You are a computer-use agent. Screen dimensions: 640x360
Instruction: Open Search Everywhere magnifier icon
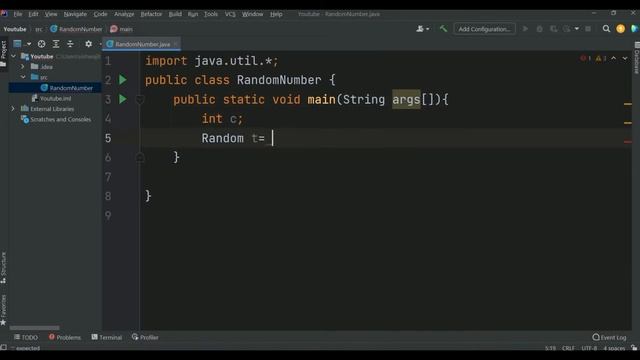click(606, 29)
